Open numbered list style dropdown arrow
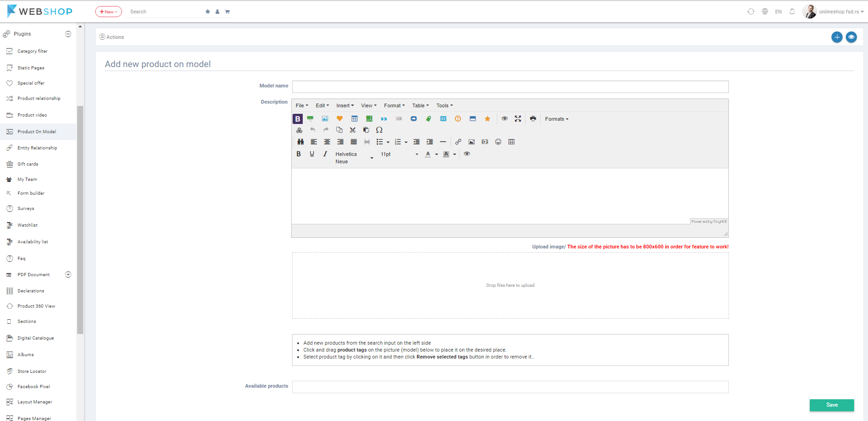 (406, 142)
